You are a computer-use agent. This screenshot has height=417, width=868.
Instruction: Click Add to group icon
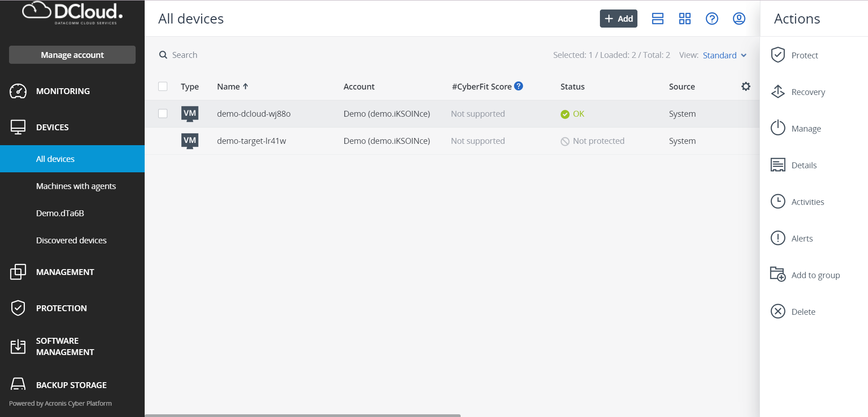click(x=778, y=275)
